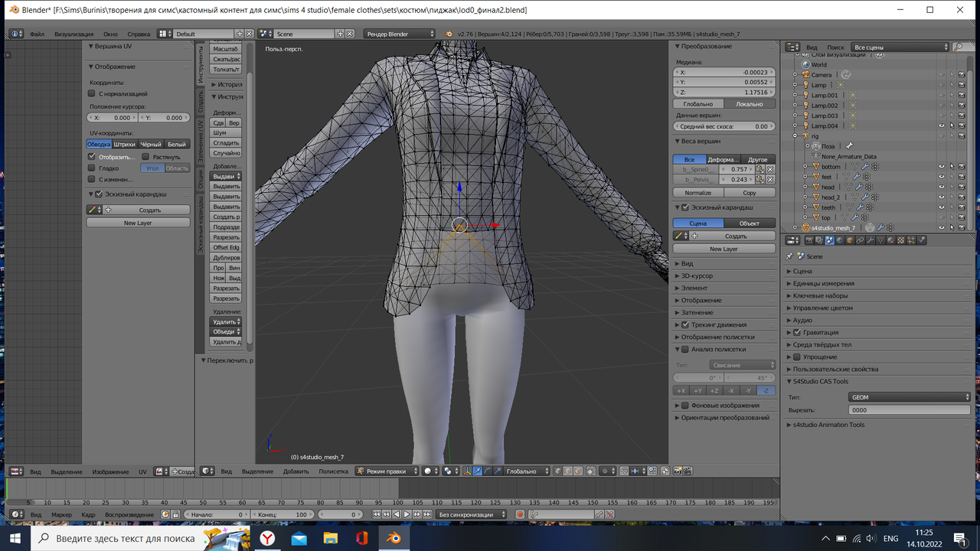Enable the Гладко checkbox
The height and width of the screenshot is (551, 980).
click(91, 168)
